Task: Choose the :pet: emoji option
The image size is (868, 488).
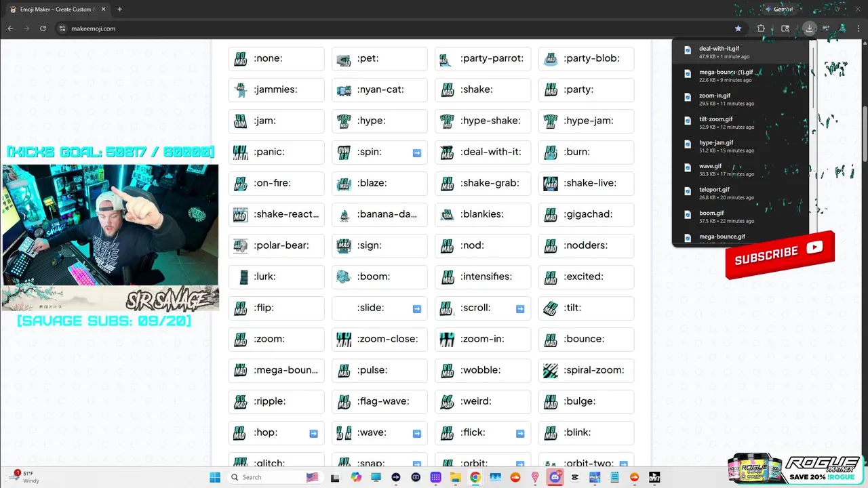Action: [380, 58]
